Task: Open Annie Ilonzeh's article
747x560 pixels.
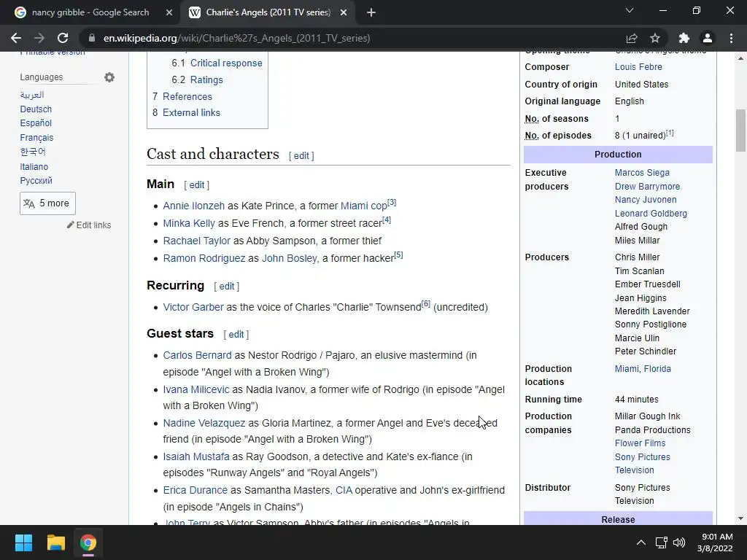Action: pos(193,206)
